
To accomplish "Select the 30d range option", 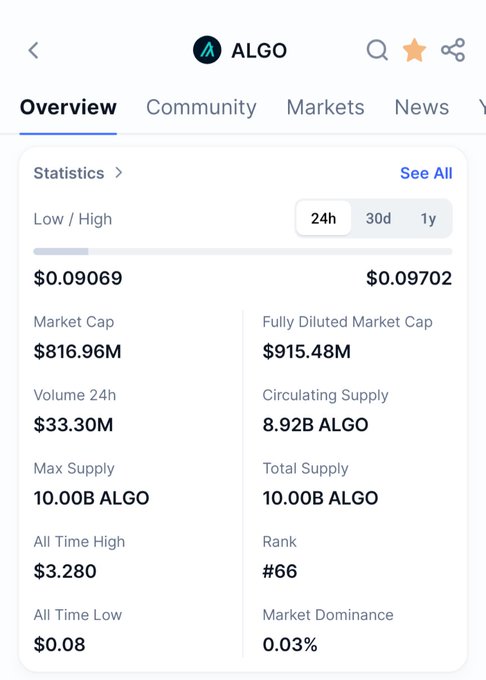I will 378,218.
